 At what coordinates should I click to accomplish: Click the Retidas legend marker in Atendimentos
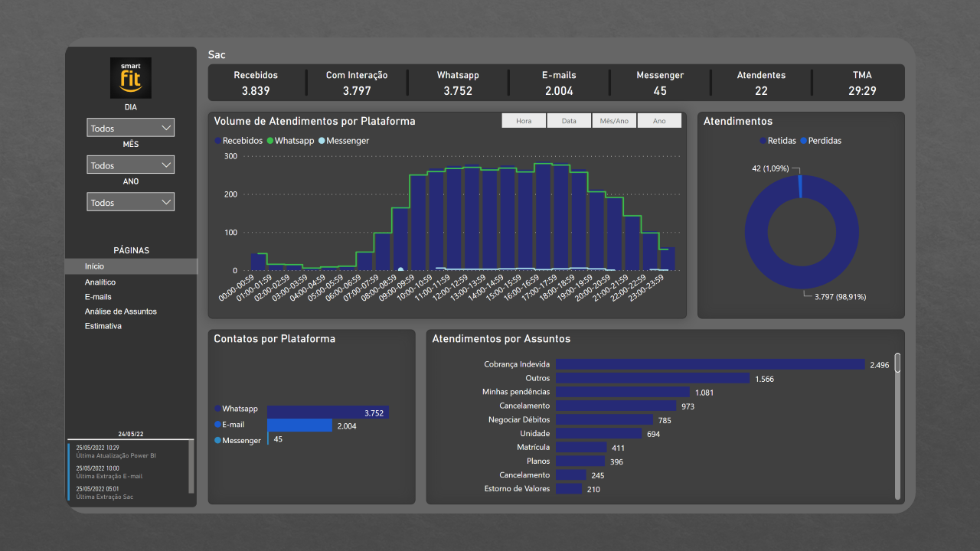[763, 141]
